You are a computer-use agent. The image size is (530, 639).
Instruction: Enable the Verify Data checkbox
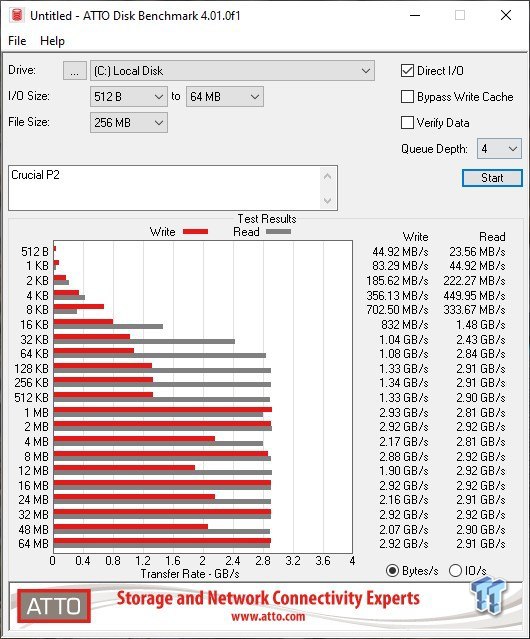(407, 123)
